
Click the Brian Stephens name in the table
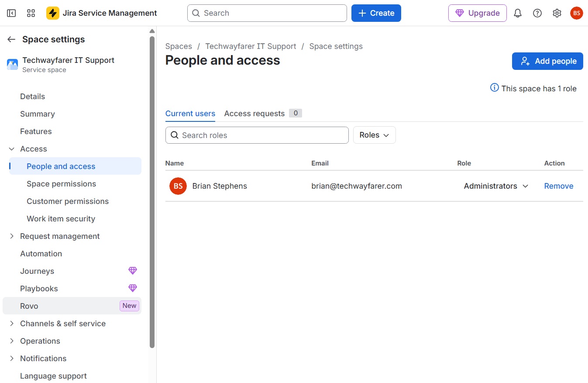point(220,186)
